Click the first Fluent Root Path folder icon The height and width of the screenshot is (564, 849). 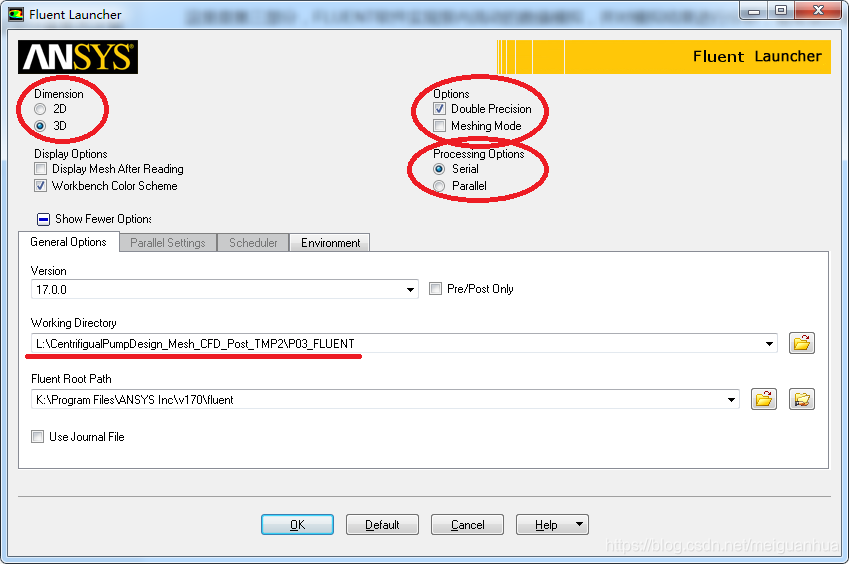click(x=763, y=400)
